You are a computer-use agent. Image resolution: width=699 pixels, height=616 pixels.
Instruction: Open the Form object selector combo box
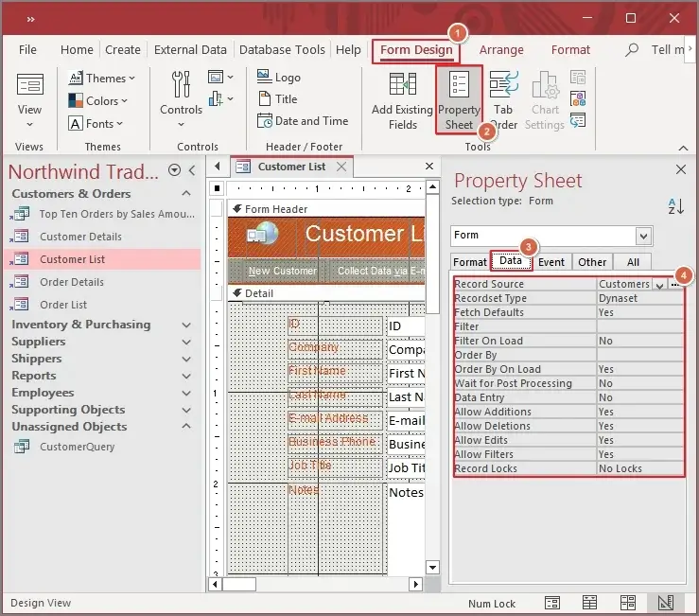tap(552, 235)
